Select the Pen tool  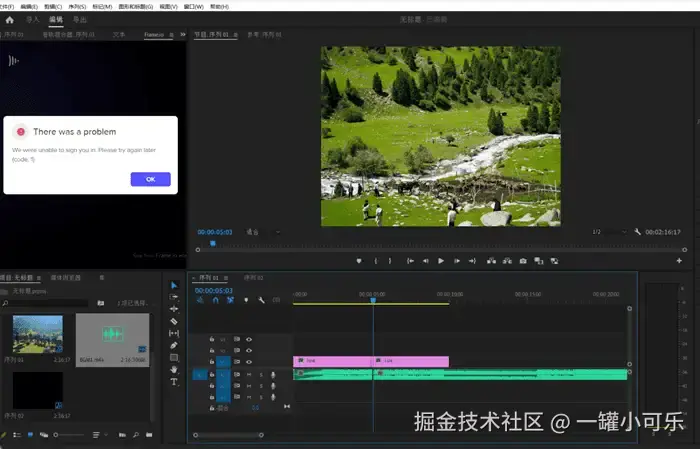coord(174,345)
